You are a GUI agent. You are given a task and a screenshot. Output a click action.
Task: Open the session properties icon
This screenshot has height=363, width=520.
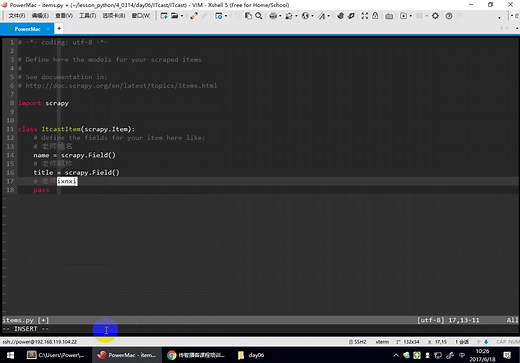(x=219, y=16)
